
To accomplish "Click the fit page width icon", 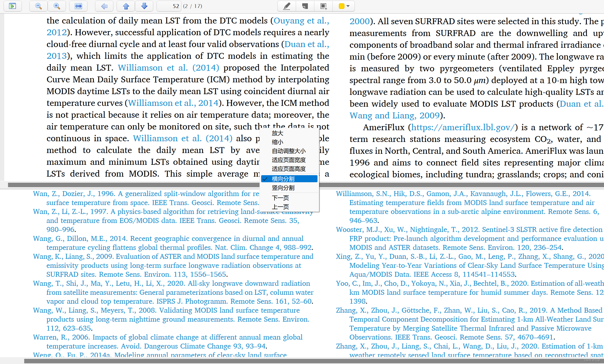I will click(78, 6).
